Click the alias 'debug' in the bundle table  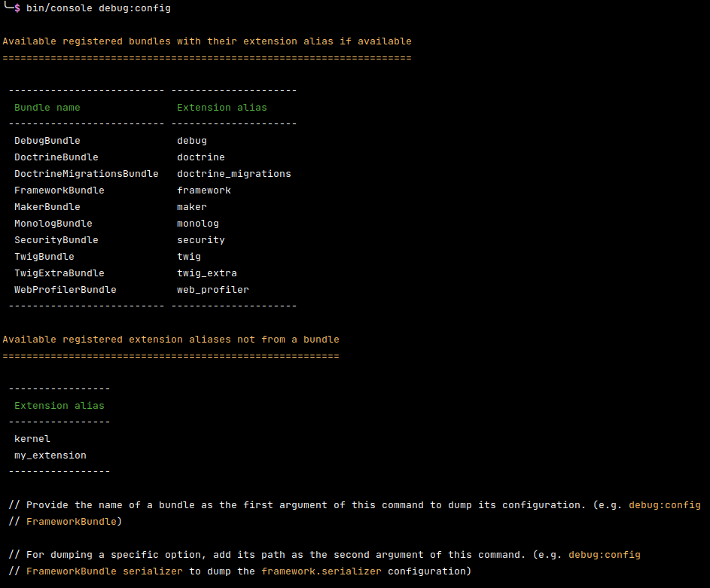pos(192,140)
